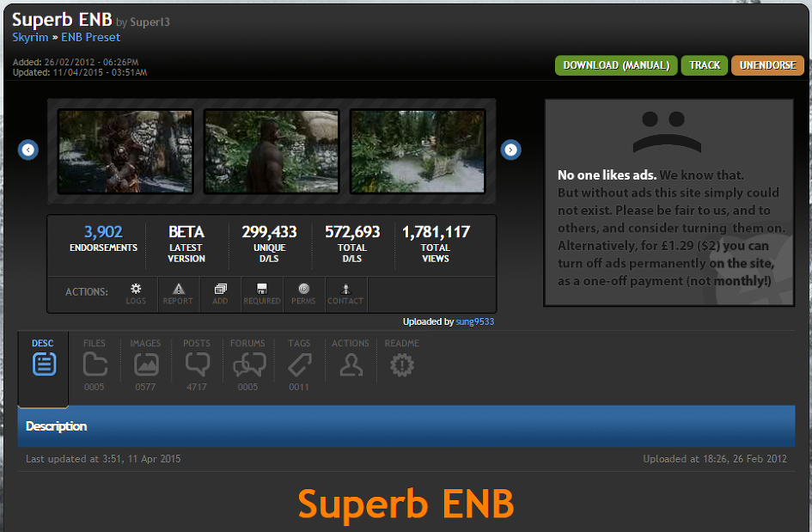Click the 'by Superl3' author text

point(143,22)
